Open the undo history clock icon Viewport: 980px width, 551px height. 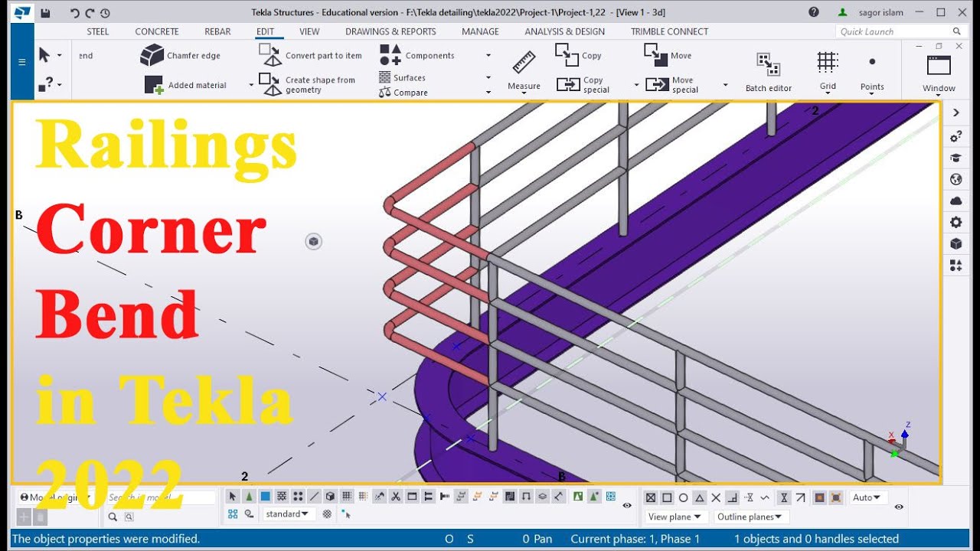[105, 12]
